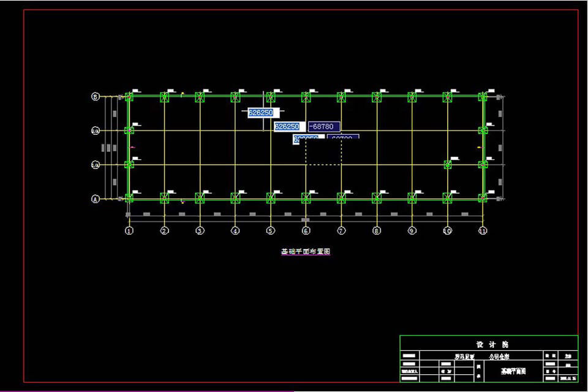The height and width of the screenshot is (392, 588).
Task: Select axis bubble labeled B
Action: [x=96, y=96]
